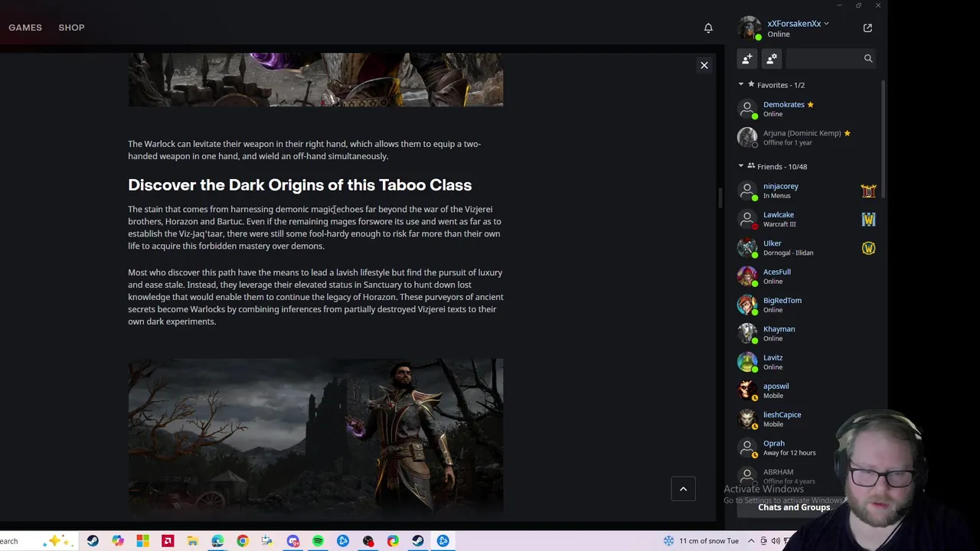980x551 pixels.
Task: Open xXForsakenXx profile dropdown
Action: coord(798,24)
